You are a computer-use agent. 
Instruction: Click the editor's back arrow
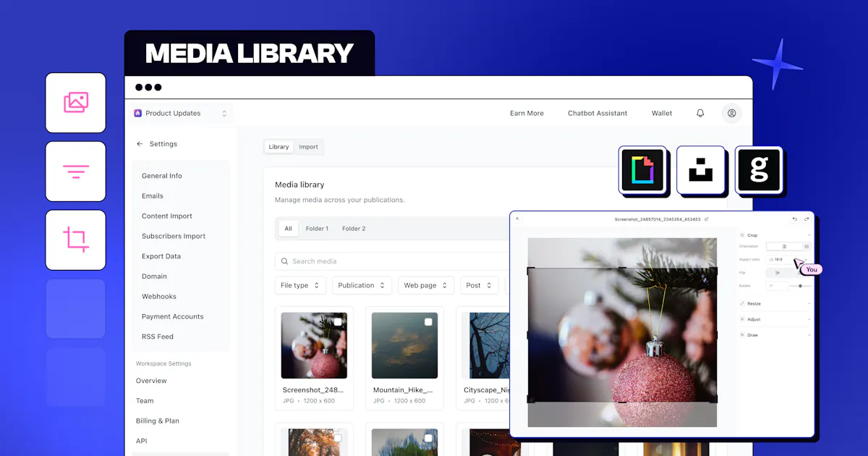click(517, 219)
